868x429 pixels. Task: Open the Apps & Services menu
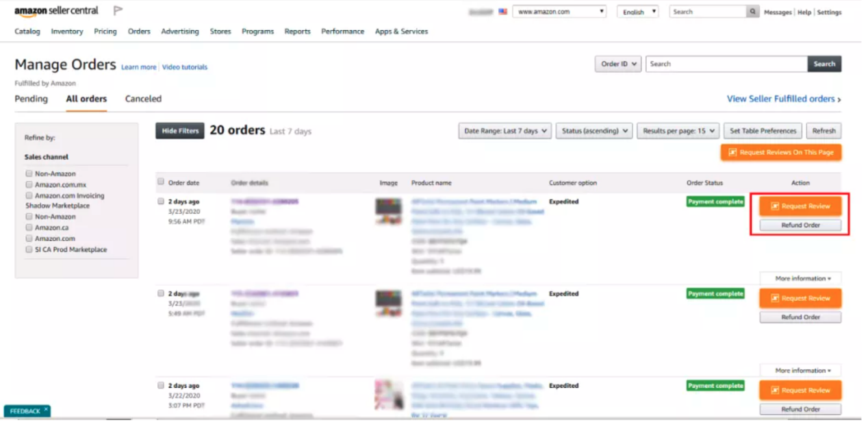click(x=401, y=32)
